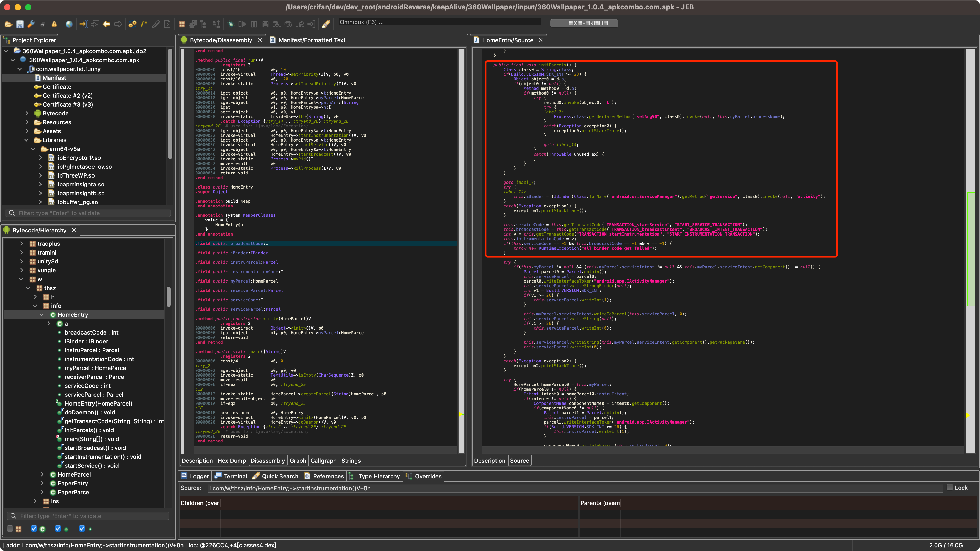Click the open folder toolbar icon
Viewport: 980px width, 551px height.
click(x=8, y=24)
